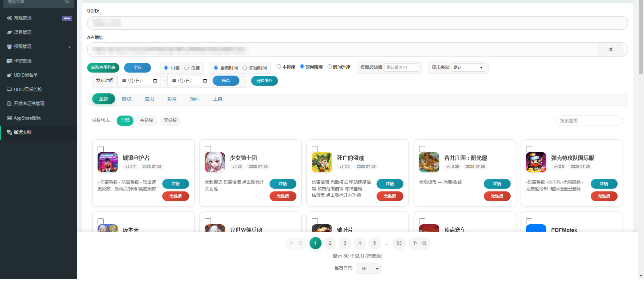Image resolution: width=644 pixels, height=284 pixels.
Task: Click 合并庄园：阳光屋 app icon
Action: coord(429,162)
